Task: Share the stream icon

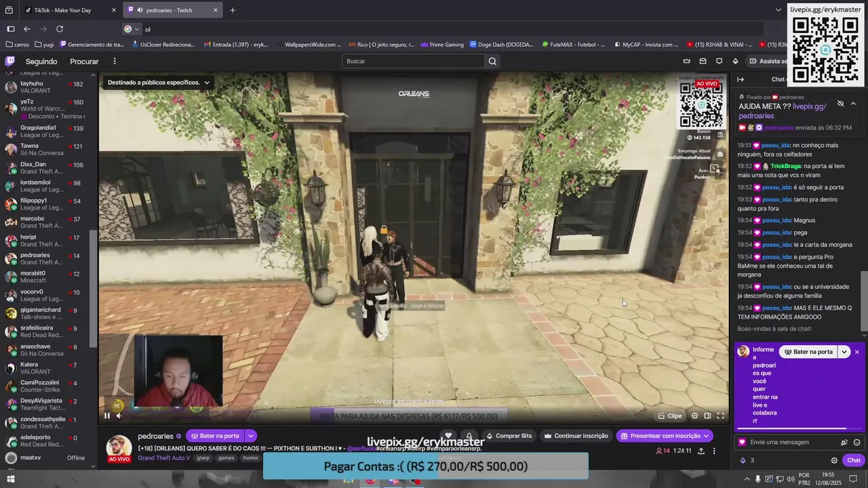Action: (x=701, y=451)
